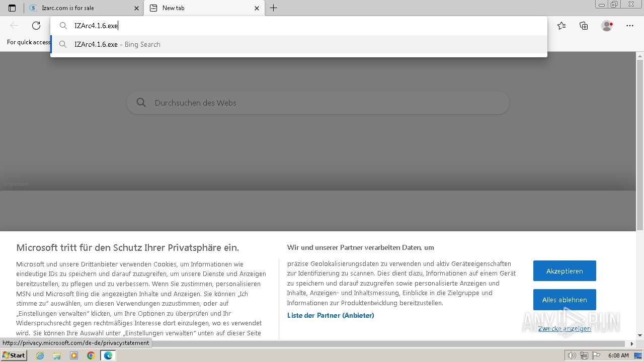Open a new browser tab with plus button
The image size is (644, 362).
(273, 8)
